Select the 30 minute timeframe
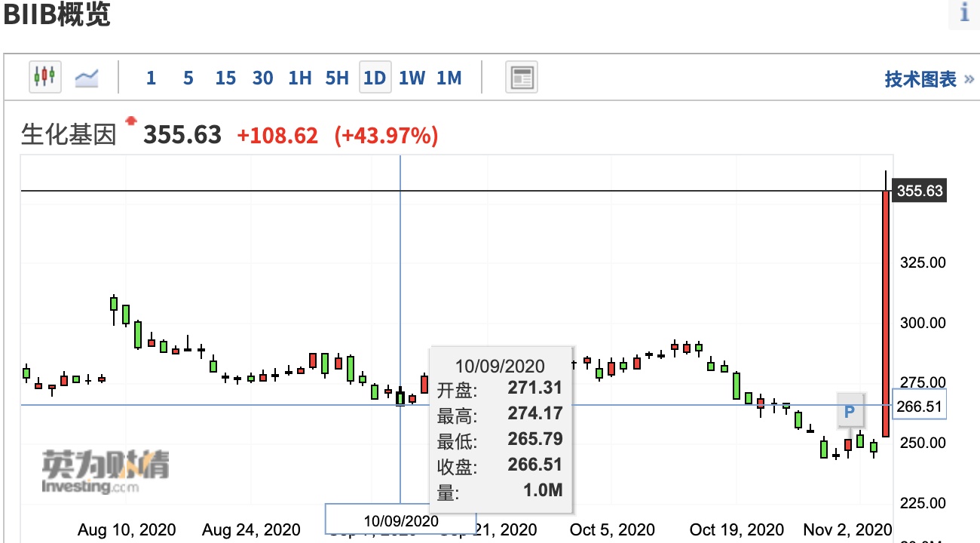Viewport: 980px width, 543px height. [x=262, y=78]
